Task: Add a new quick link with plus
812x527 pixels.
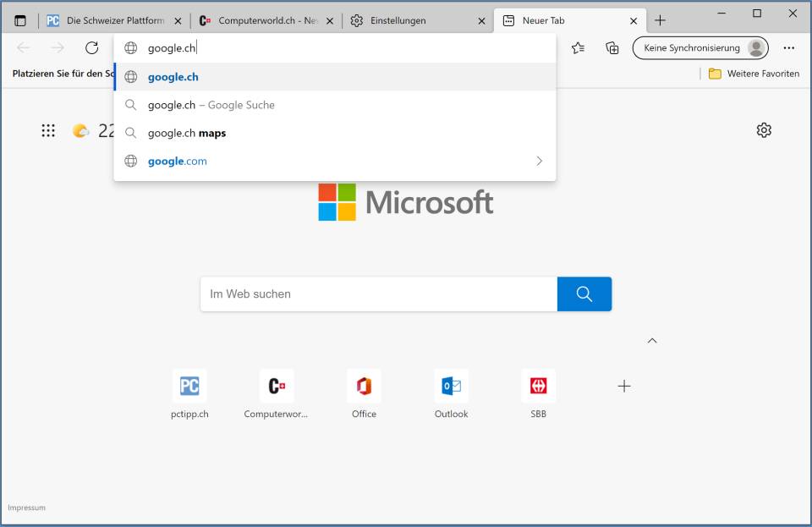Action: tap(624, 387)
